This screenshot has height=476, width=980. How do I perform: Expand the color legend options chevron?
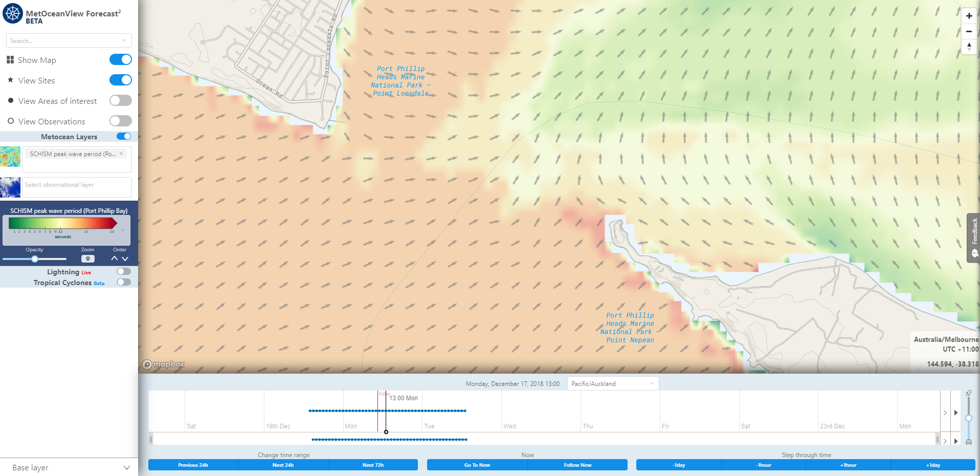123,230
